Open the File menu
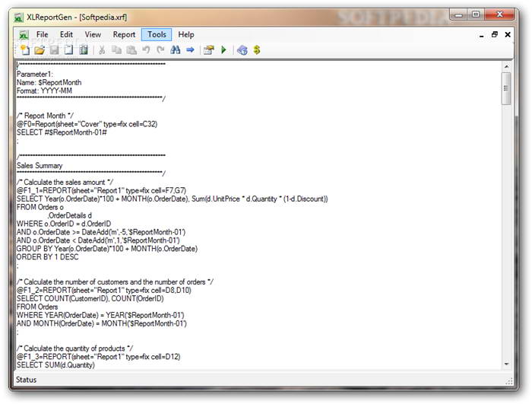This screenshot has width=532, height=404. click(x=42, y=35)
